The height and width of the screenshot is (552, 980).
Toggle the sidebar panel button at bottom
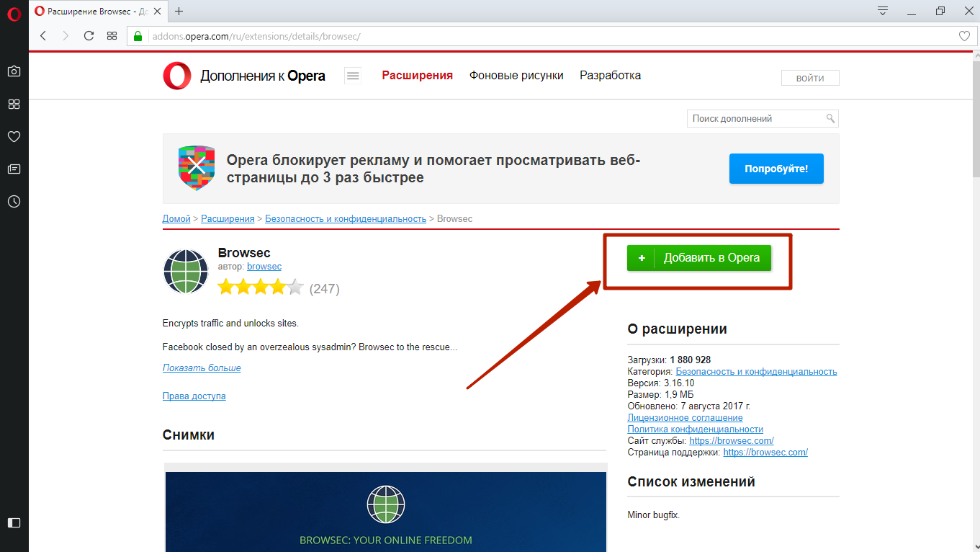point(14,522)
